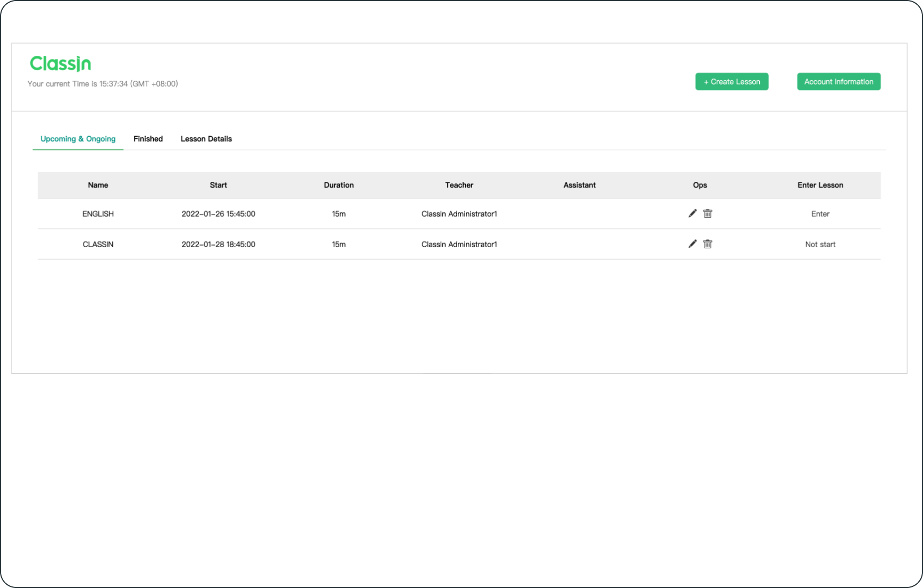This screenshot has width=923, height=588.
Task: Edit the CLASSIN lesson with pencil icon
Action: tap(692, 244)
